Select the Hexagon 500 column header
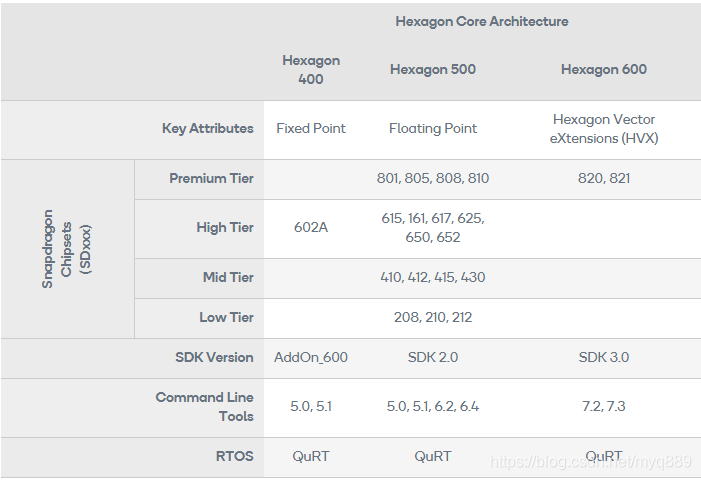 433,69
